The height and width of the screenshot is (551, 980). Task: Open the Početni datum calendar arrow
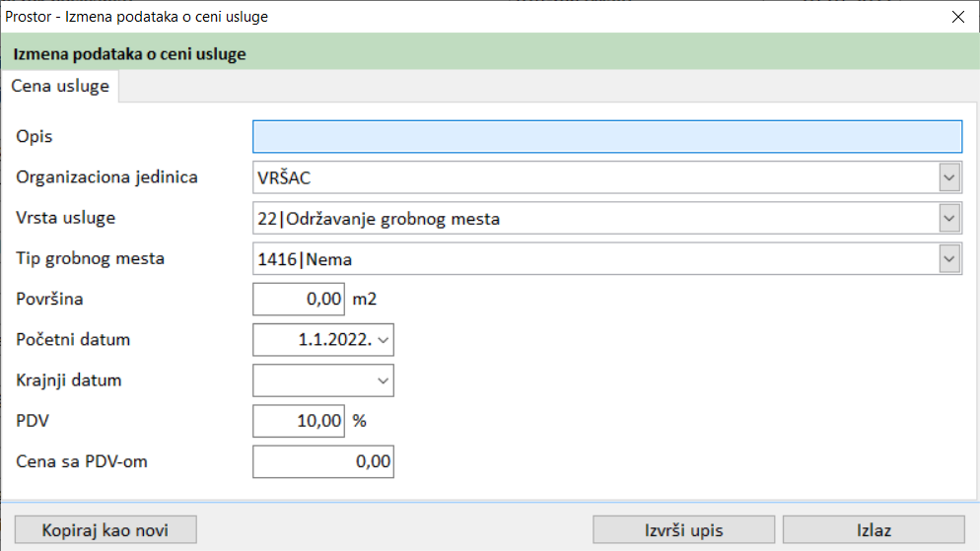(x=384, y=340)
